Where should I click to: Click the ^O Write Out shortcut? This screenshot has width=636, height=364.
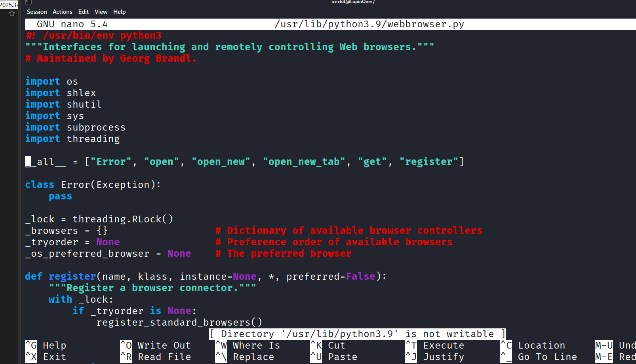pyautogui.click(x=156, y=345)
